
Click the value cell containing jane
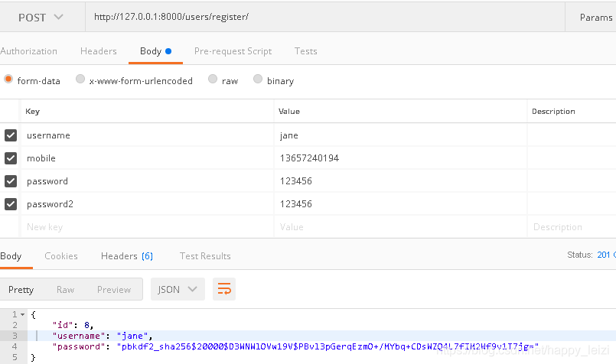400,135
